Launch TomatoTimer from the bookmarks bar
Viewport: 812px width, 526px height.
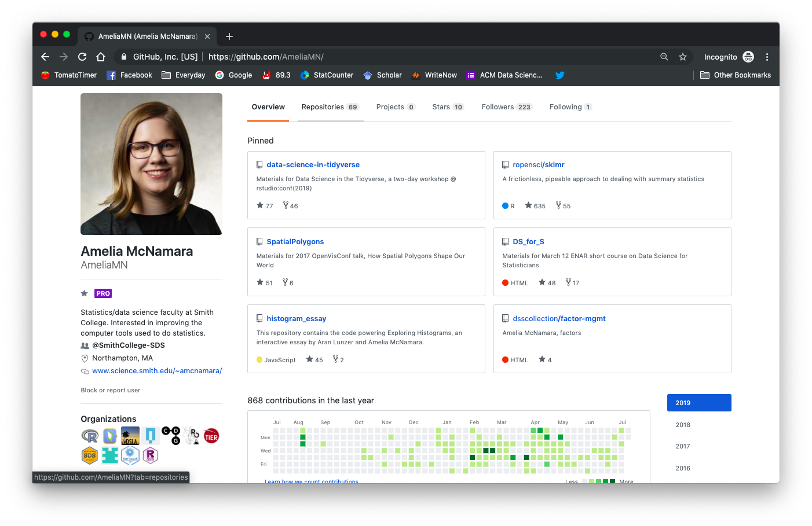pos(68,75)
